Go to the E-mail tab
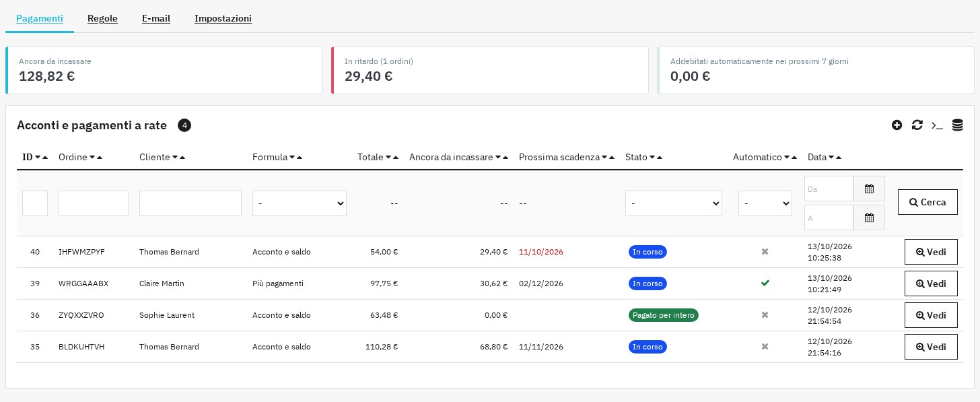This screenshot has width=980, height=402. pos(156,18)
